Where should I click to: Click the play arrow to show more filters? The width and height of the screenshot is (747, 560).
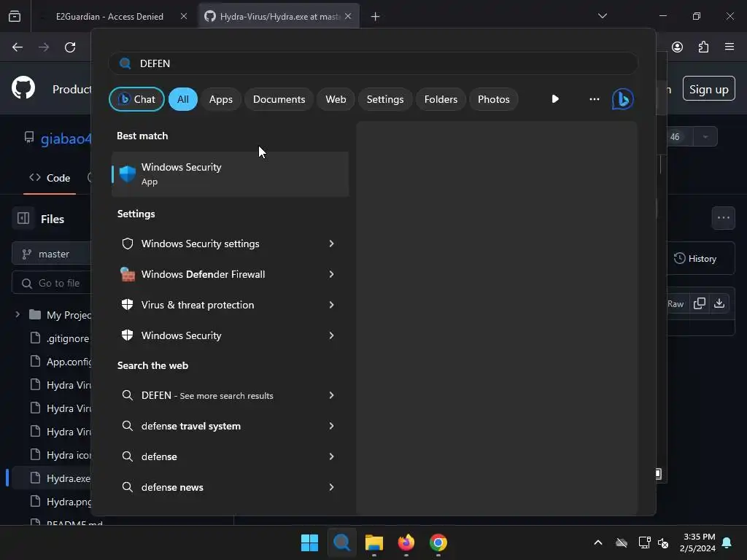pyautogui.click(x=555, y=99)
